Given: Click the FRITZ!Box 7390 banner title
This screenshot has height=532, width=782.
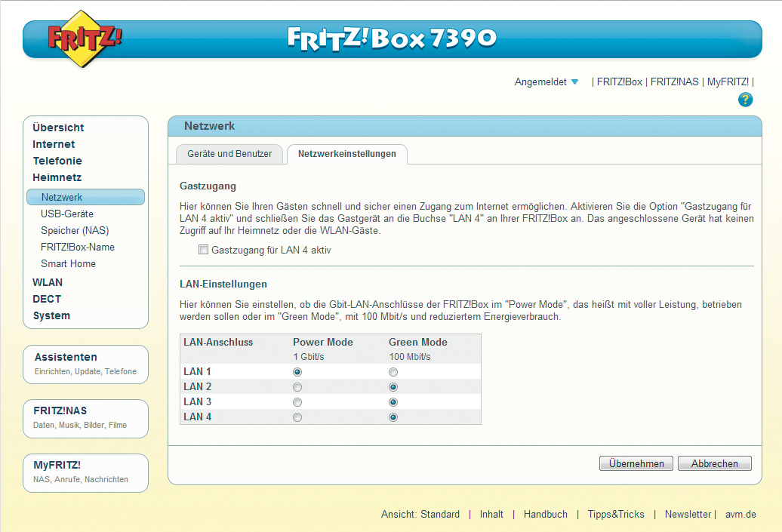Looking at the screenshot, I should pos(392,38).
